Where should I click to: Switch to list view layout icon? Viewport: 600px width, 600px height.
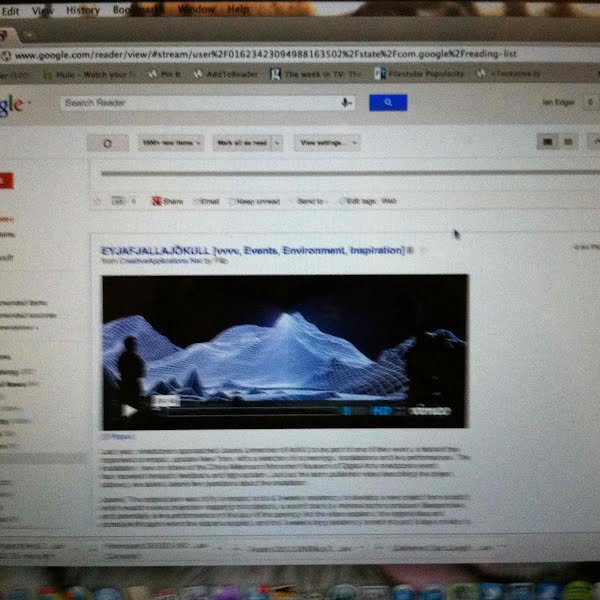[x=569, y=143]
